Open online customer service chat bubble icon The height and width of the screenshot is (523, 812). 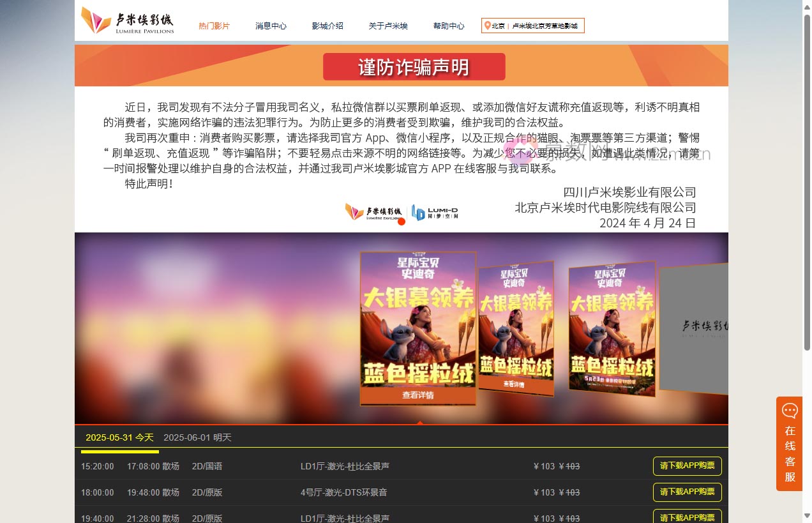pos(790,411)
